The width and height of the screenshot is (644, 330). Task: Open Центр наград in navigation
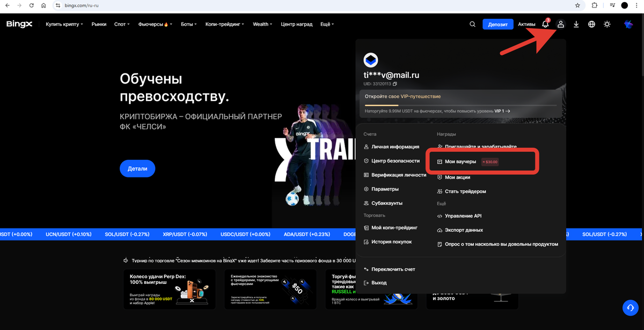(x=296, y=24)
